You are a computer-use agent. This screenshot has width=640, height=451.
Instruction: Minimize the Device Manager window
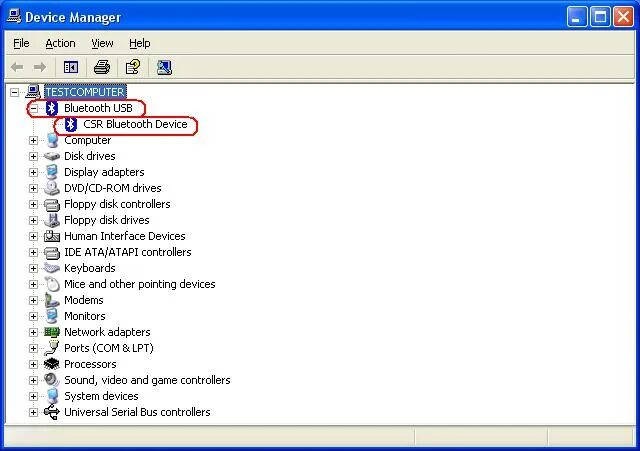point(577,17)
